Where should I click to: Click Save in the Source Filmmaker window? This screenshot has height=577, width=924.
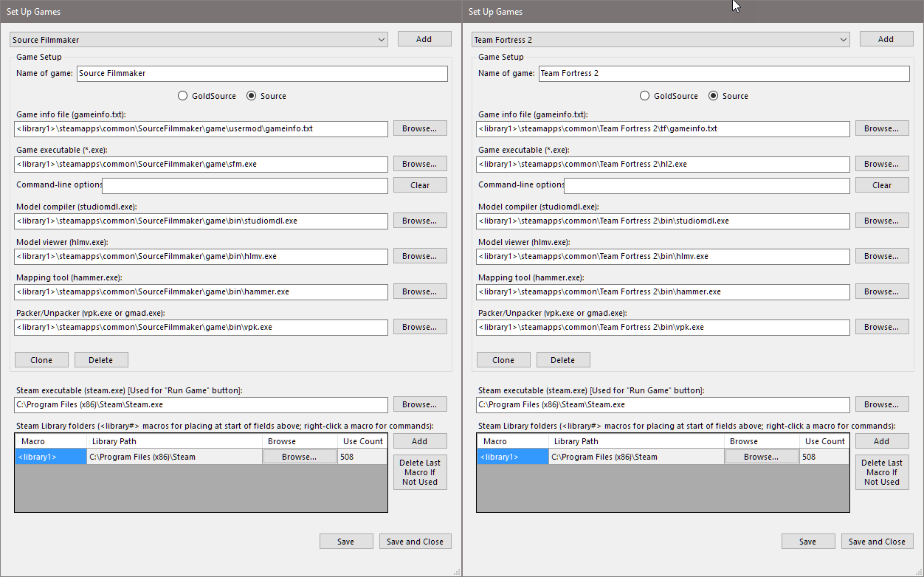pos(346,542)
